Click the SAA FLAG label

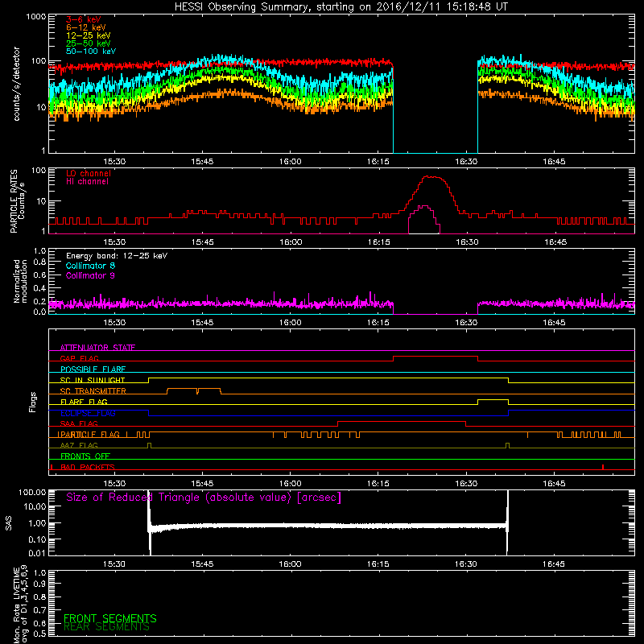(x=79, y=423)
